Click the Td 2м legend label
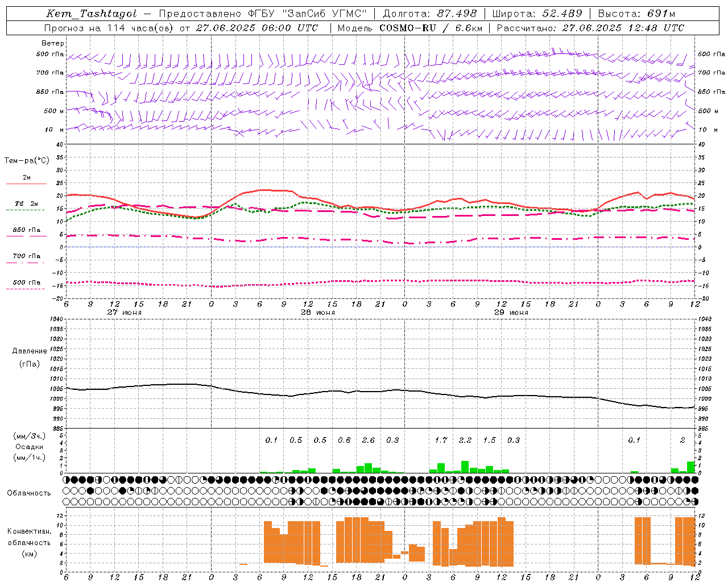Screen dimensions: 728x582 27,203
